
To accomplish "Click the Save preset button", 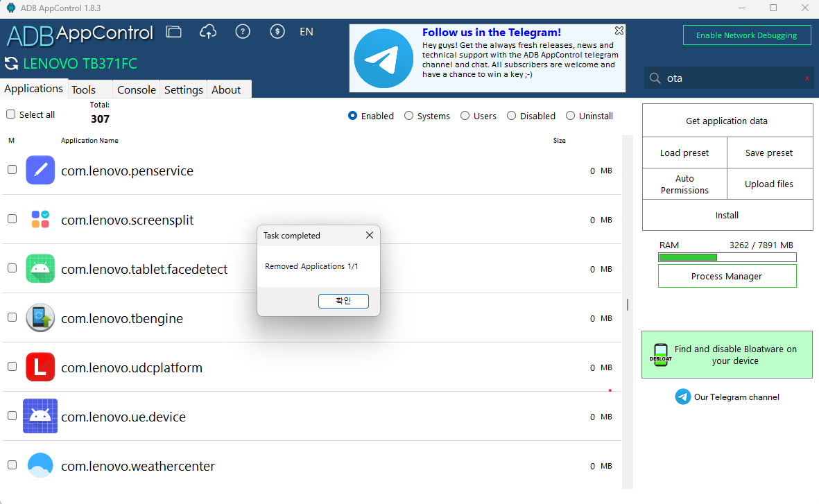I will pos(769,153).
